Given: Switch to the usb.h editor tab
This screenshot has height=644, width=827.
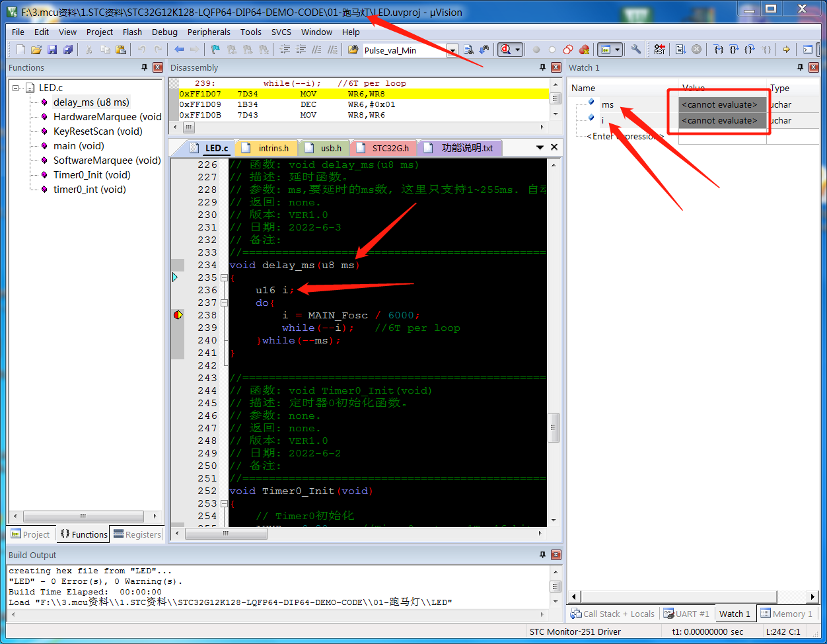Looking at the screenshot, I should (x=325, y=148).
